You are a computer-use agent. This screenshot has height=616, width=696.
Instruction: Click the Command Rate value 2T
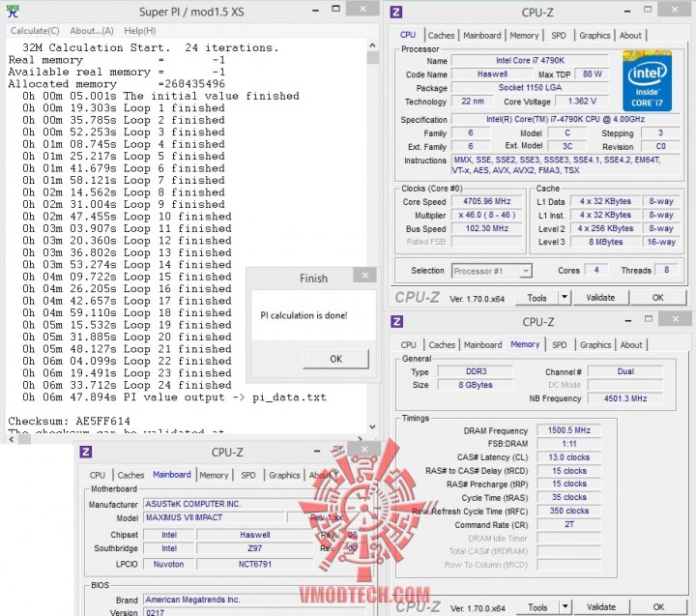coord(568,524)
